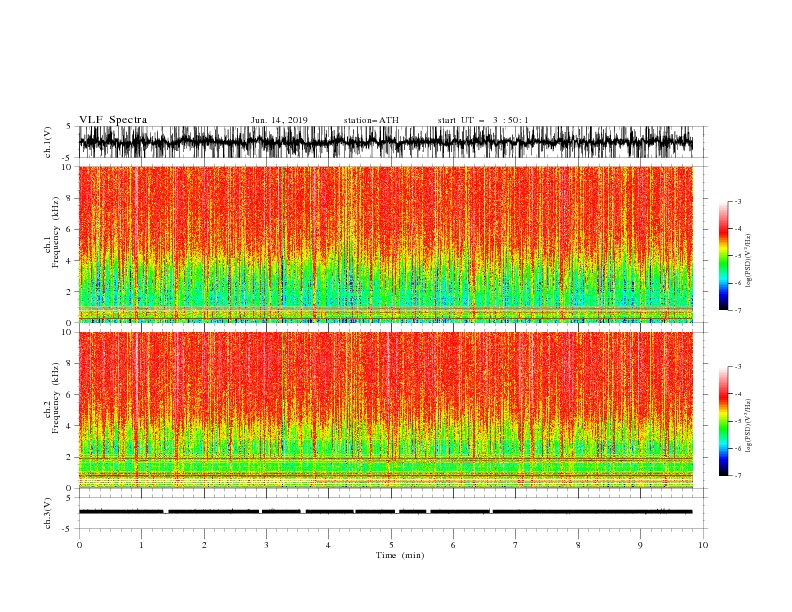Click the "VLF Spectra" title text
The width and height of the screenshot is (792, 612).
pos(113,120)
